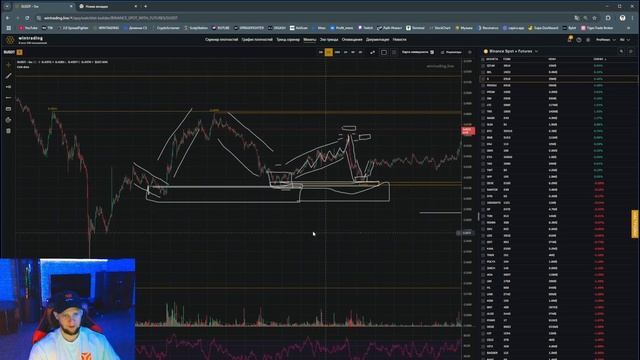Click the clock icon in header
This screenshot has height=360, width=640.
pyautogui.click(x=579, y=40)
